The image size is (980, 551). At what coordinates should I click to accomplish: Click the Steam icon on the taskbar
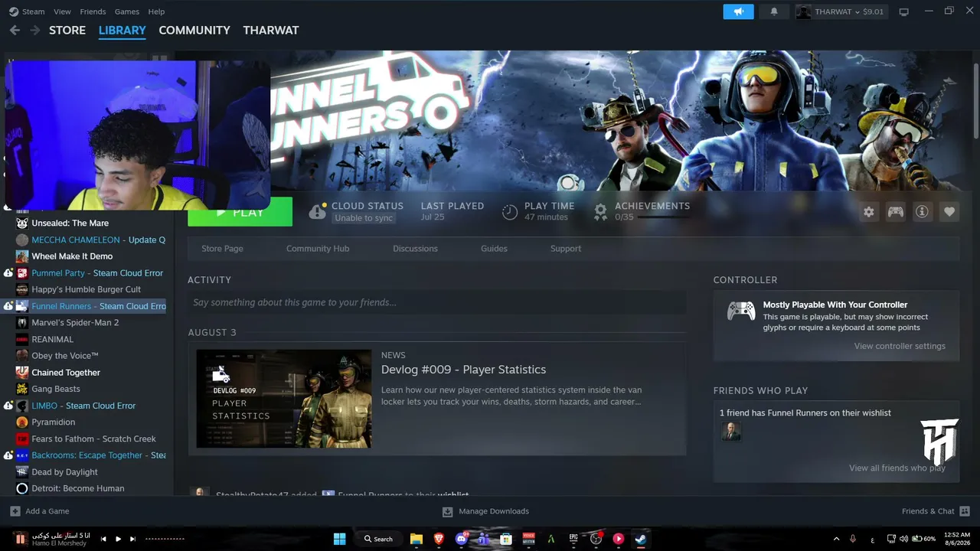tap(641, 539)
